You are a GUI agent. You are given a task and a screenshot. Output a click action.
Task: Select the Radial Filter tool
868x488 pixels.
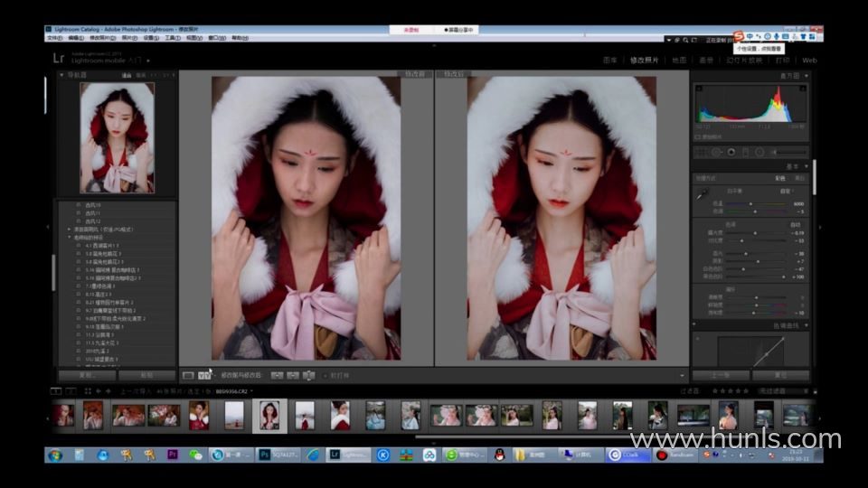point(759,152)
